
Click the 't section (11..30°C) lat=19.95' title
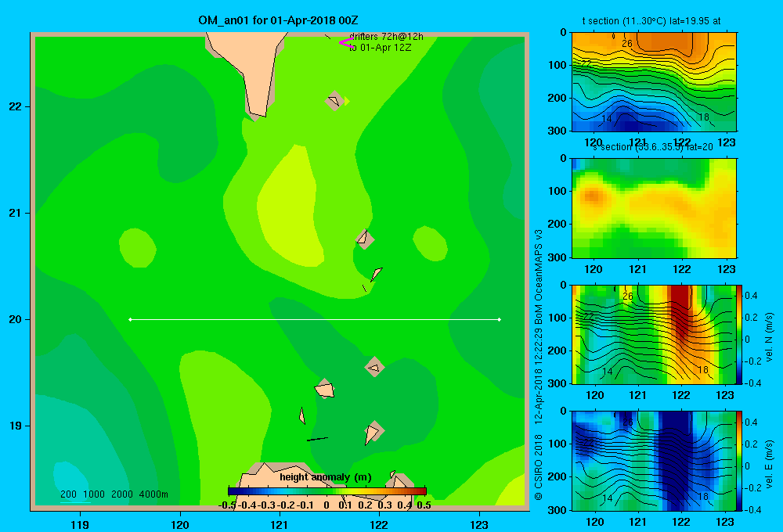651,21
